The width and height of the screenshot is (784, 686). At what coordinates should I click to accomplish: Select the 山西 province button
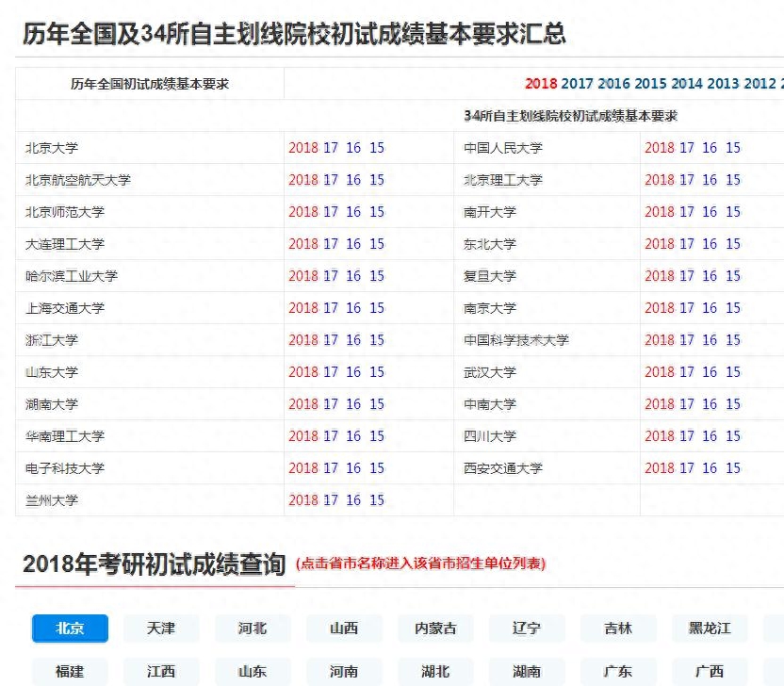(344, 628)
